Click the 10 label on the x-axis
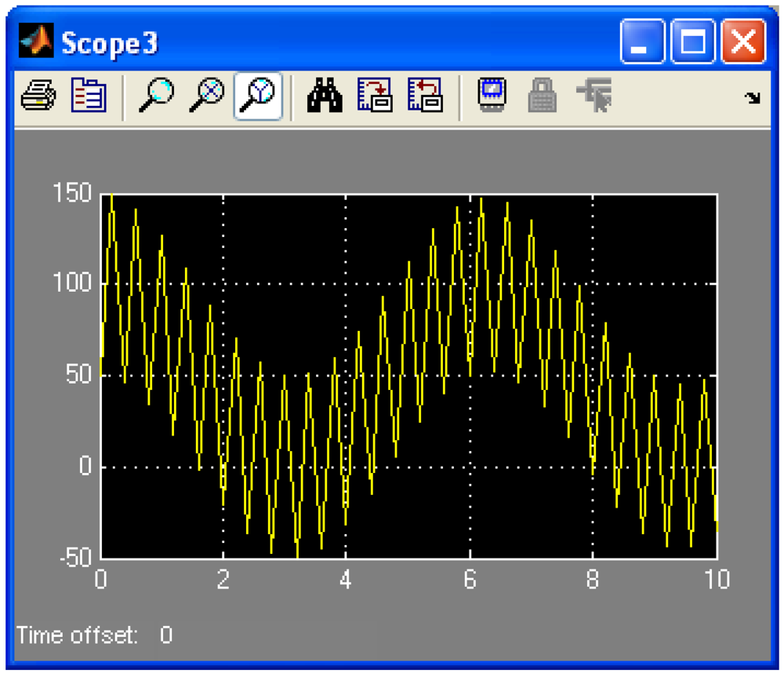The height and width of the screenshot is (677, 784). pyautogui.click(x=717, y=580)
